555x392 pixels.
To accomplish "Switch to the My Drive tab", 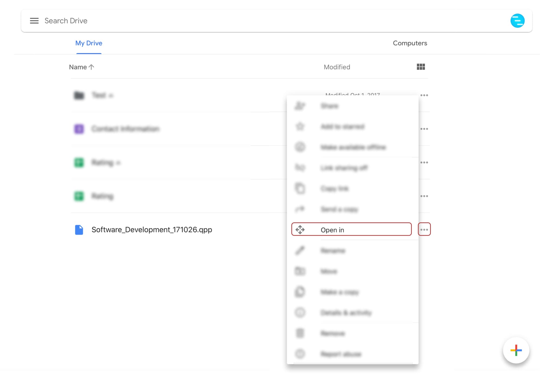I will [89, 43].
